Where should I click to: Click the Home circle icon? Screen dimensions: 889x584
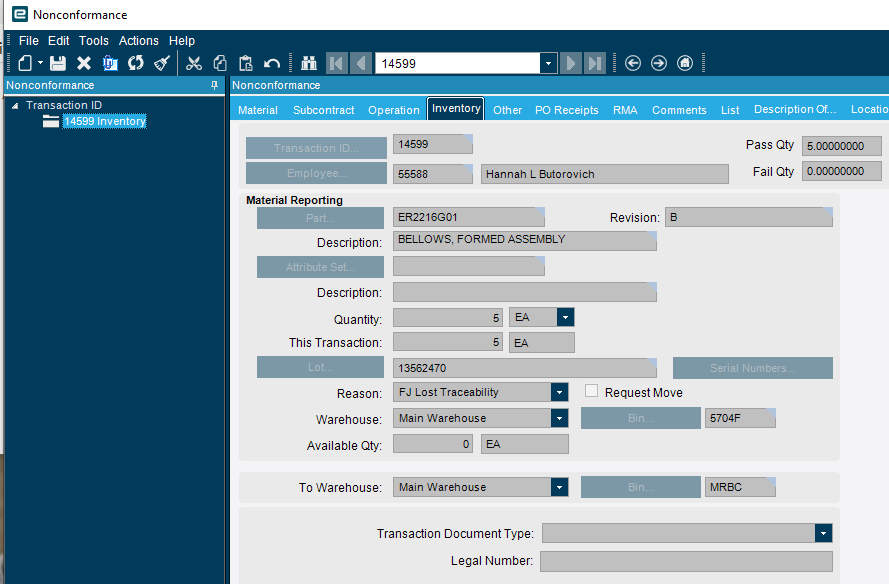[x=685, y=63]
